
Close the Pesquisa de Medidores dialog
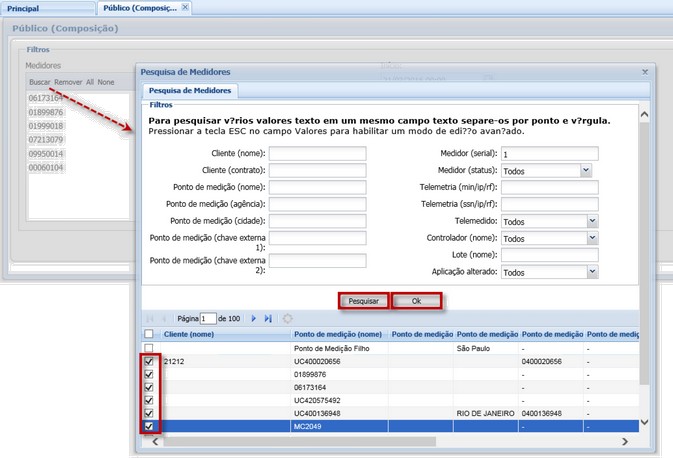(x=643, y=72)
